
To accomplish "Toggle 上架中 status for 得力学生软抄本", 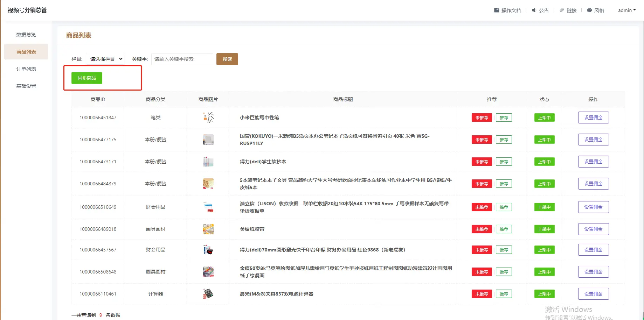I will point(544,162).
